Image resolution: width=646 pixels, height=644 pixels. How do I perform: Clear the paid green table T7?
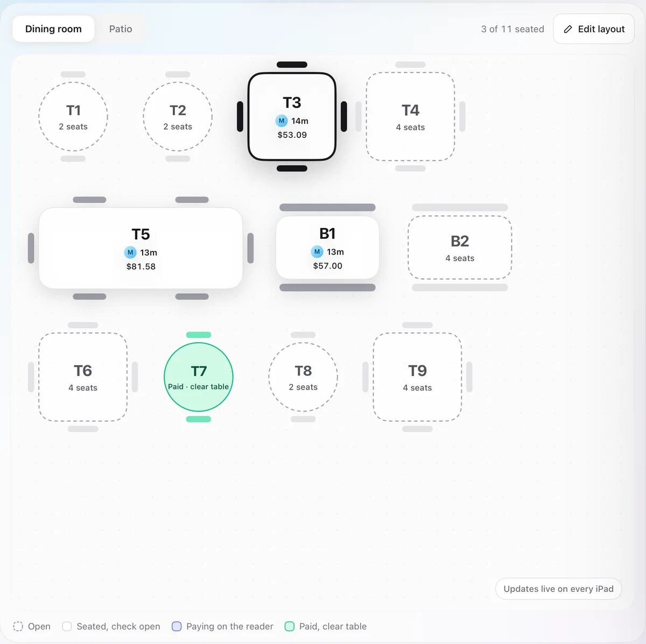(199, 377)
